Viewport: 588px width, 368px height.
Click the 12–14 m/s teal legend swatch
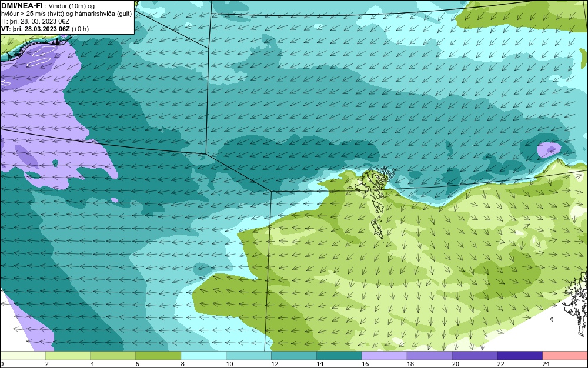[x=294, y=356]
